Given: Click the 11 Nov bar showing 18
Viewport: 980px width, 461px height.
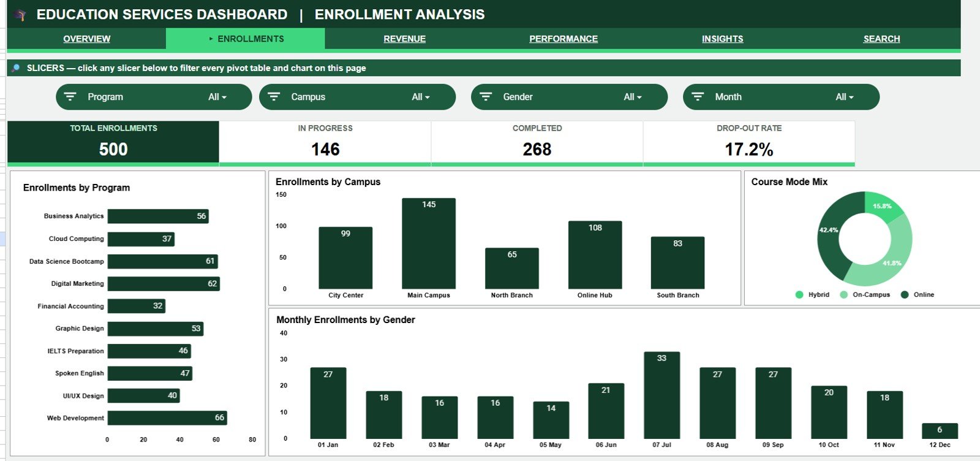Looking at the screenshot, I should pyautogui.click(x=885, y=415).
